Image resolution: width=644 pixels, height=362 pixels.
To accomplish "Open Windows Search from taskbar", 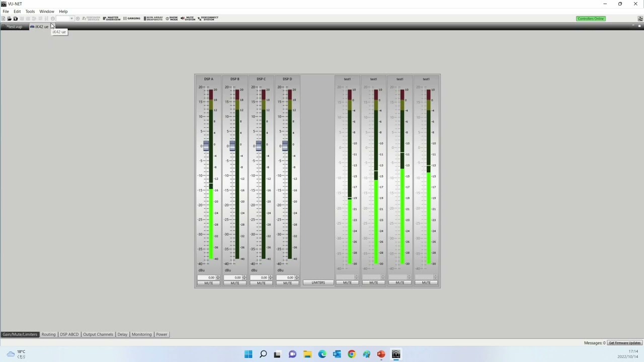I will point(263,354).
